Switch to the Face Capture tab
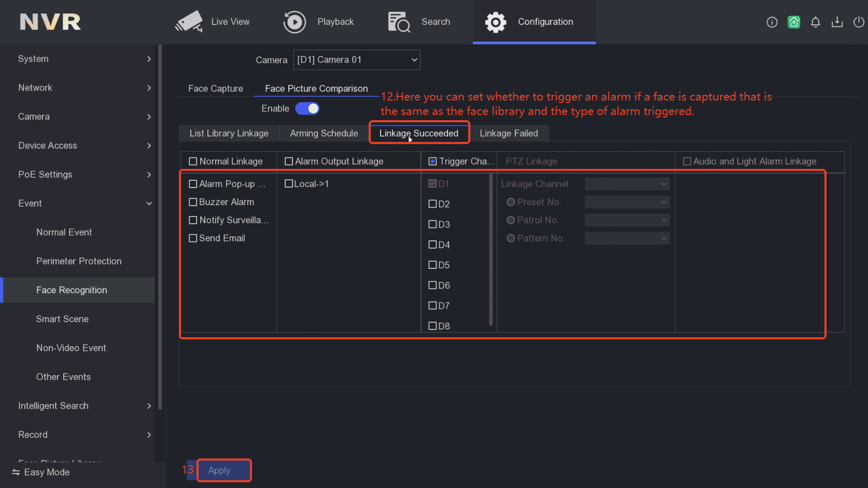 coord(215,89)
